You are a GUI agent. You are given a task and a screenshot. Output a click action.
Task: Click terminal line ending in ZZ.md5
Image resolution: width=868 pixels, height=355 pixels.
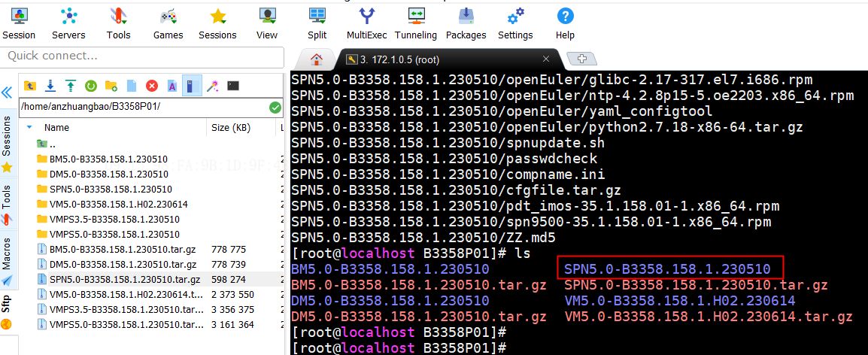423,238
